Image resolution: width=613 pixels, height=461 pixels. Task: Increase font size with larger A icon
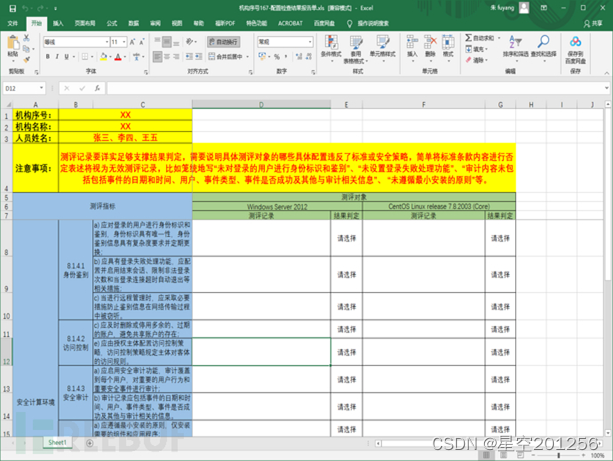[x=133, y=42]
